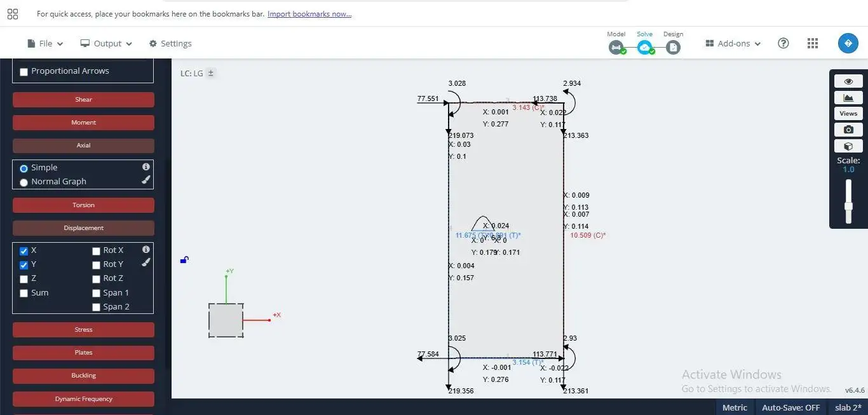Click the slab 2* file name in status bar
This screenshot has height=415, width=868.
coord(848,407)
